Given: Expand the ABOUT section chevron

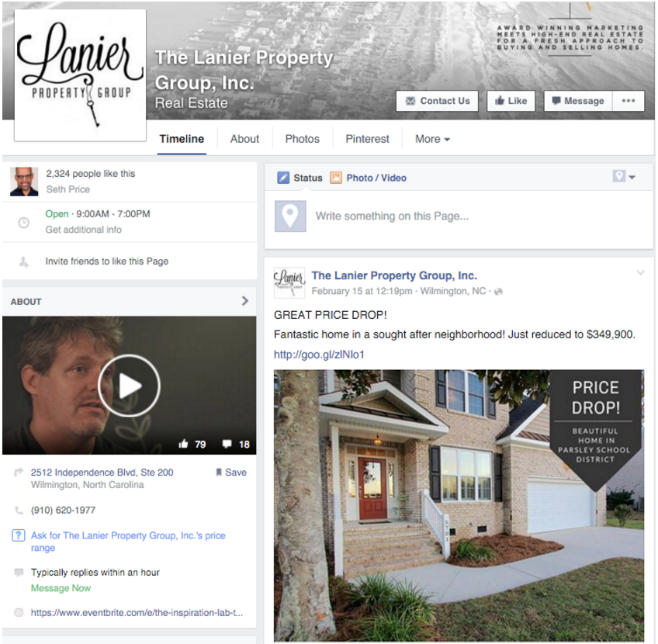Looking at the screenshot, I should 245,301.
